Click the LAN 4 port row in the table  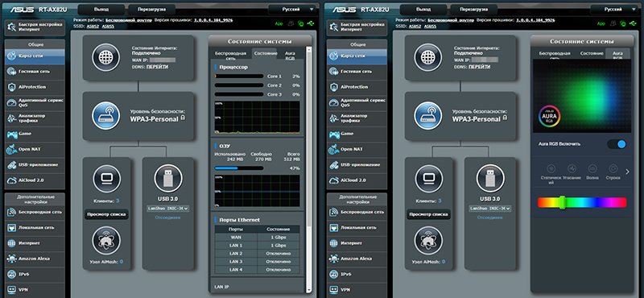pyautogui.click(x=257, y=270)
